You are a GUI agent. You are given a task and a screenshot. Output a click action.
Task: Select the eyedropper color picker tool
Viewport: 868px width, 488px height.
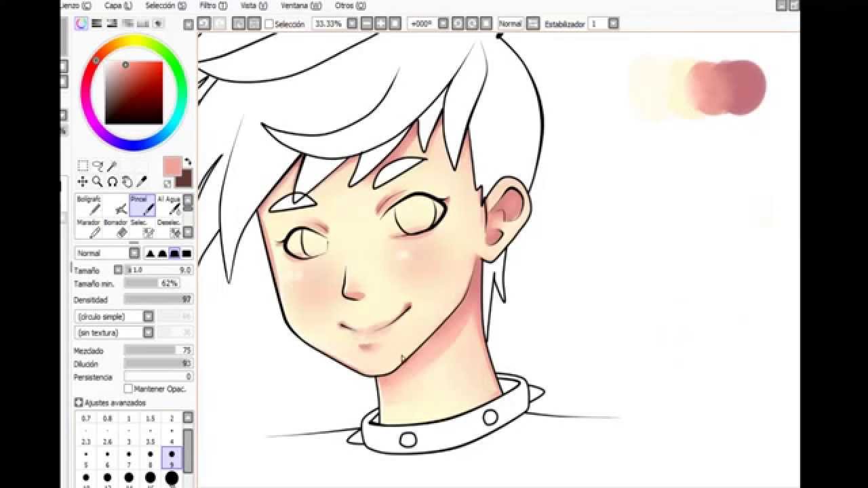142,182
